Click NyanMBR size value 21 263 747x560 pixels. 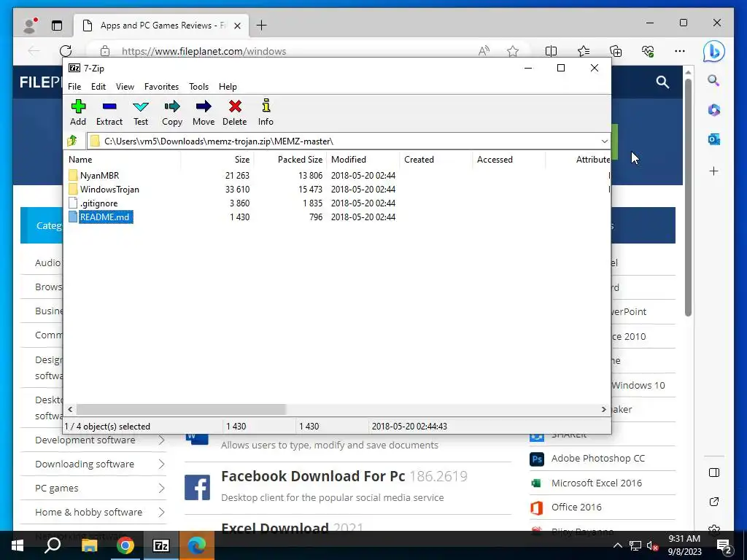click(237, 175)
